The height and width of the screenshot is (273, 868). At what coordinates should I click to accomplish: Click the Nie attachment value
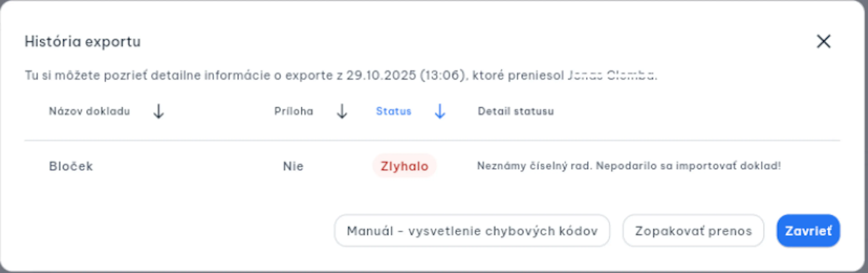click(293, 166)
